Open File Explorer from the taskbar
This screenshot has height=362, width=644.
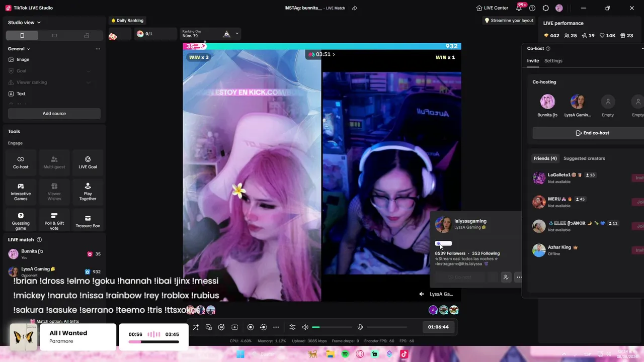tap(330, 354)
